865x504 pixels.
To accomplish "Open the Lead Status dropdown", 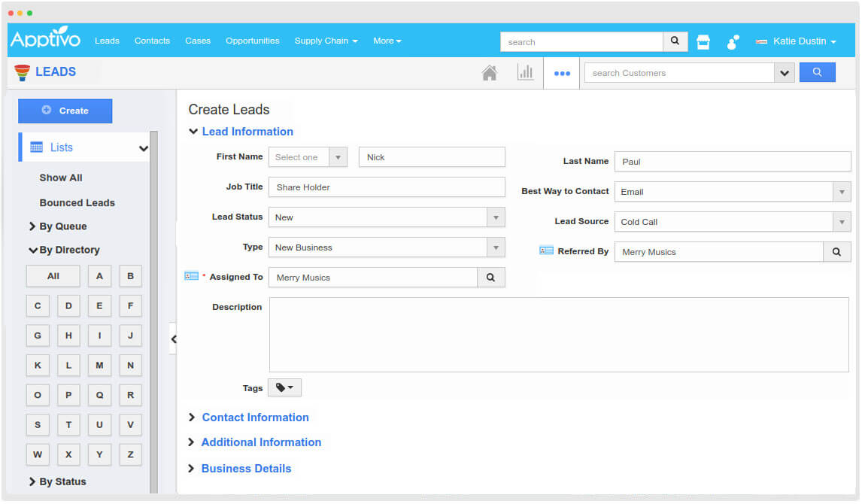I will click(386, 217).
